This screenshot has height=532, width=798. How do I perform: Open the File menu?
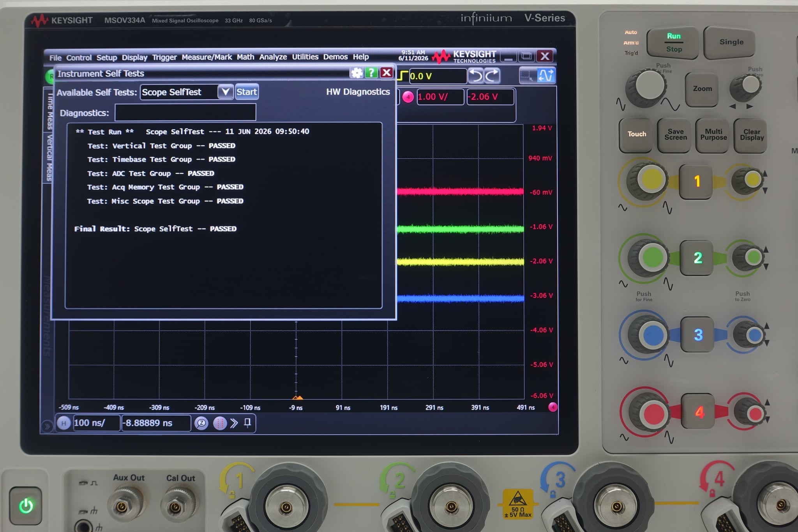pos(55,58)
